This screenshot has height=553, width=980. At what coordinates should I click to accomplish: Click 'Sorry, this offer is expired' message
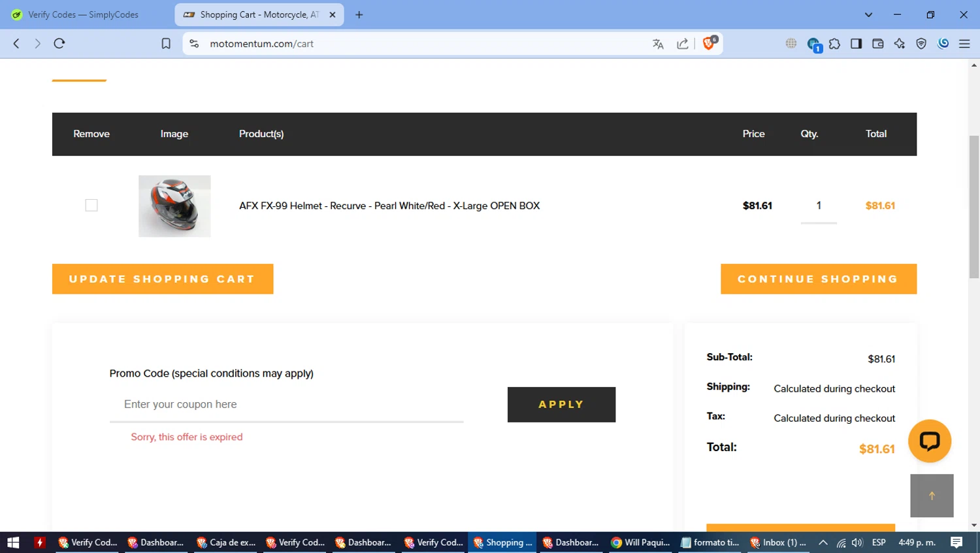click(x=187, y=437)
